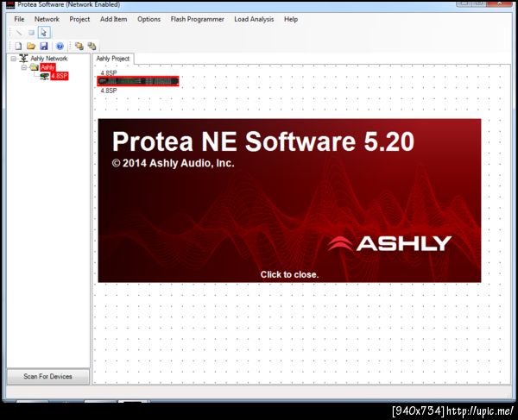The image size is (518, 420).
Task: Open the Network menu
Action: coord(47,19)
